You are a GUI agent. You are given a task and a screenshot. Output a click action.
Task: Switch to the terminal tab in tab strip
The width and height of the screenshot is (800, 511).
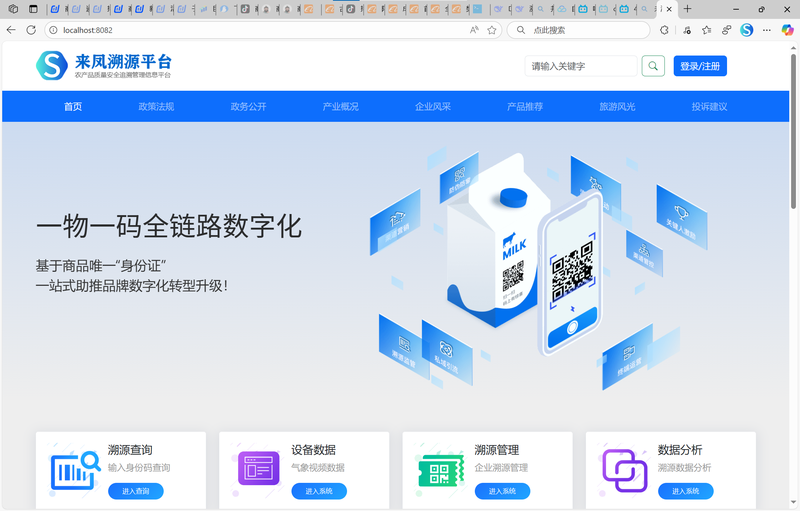(x=478, y=9)
